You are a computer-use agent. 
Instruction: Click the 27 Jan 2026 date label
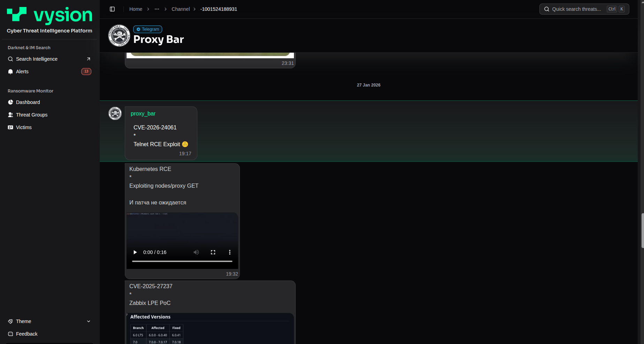(369, 85)
